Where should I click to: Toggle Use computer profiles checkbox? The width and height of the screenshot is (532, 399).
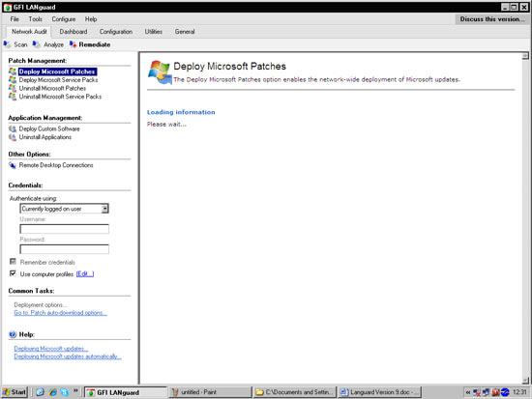[x=13, y=273]
